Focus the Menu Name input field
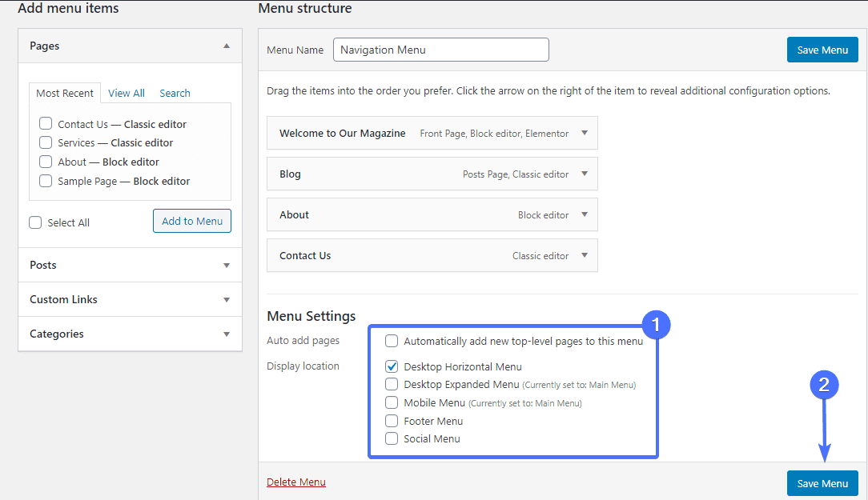This screenshot has height=500, width=868. [441, 50]
